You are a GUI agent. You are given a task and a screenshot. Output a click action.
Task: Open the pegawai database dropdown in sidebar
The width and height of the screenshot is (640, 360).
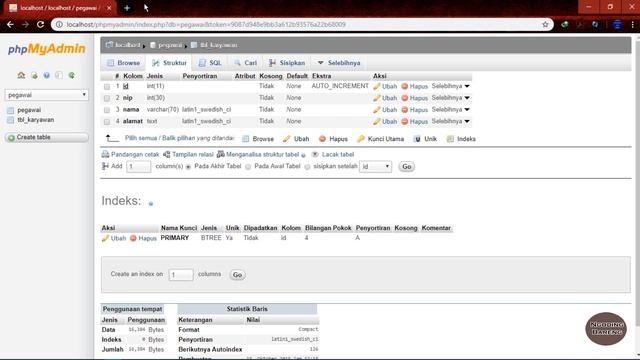pyautogui.click(x=47, y=95)
